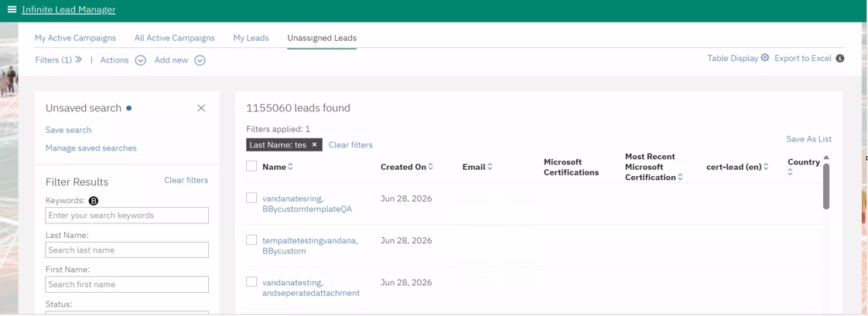Sort leads by Email column
The image size is (868, 316).
pyautogui.click(x=490, y=167)
